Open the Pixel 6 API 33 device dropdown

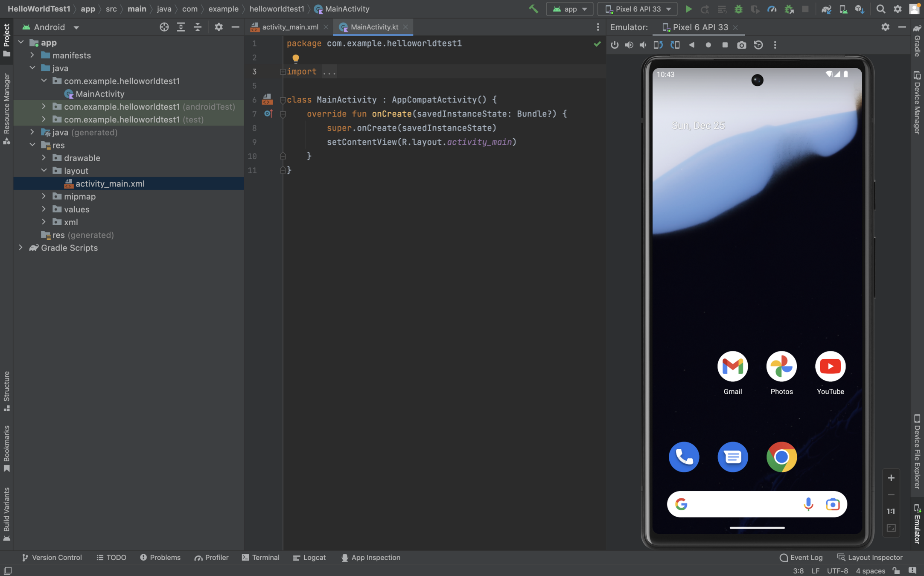[x=638, y=9]
